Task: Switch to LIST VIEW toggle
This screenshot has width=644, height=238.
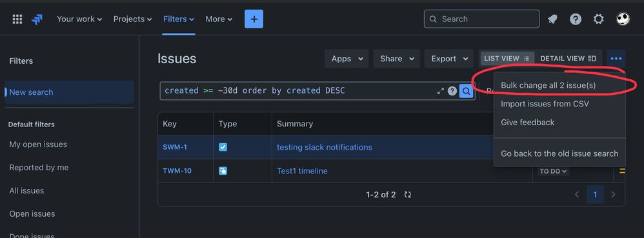Action: click(x=507, y=59)
